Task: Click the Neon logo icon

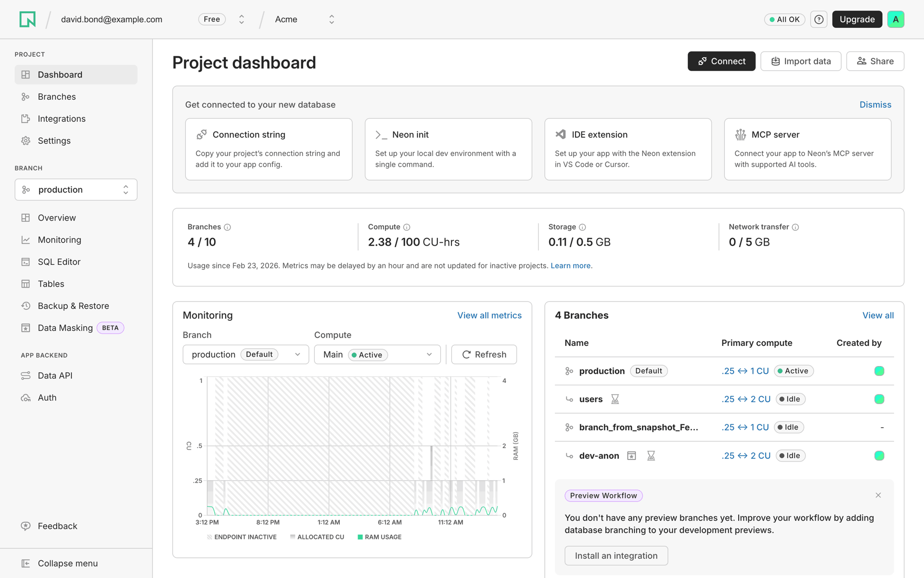Action: pyautogui.click(x=27, y=19)
